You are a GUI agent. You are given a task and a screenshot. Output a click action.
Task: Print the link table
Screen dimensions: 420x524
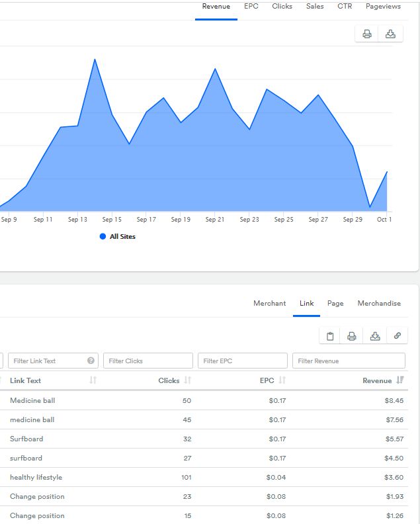tap(351, 336)
